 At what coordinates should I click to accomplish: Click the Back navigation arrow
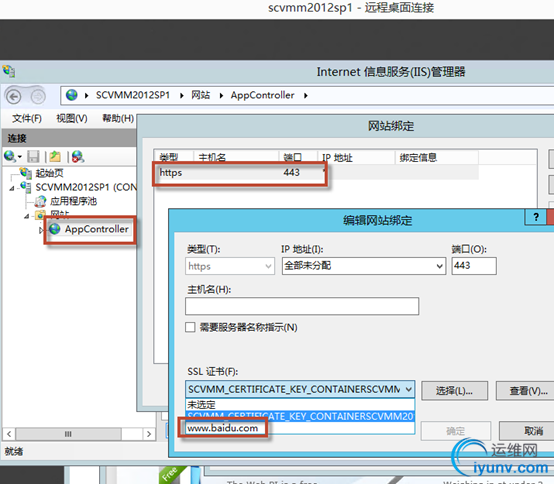click(x=14, y=96)
